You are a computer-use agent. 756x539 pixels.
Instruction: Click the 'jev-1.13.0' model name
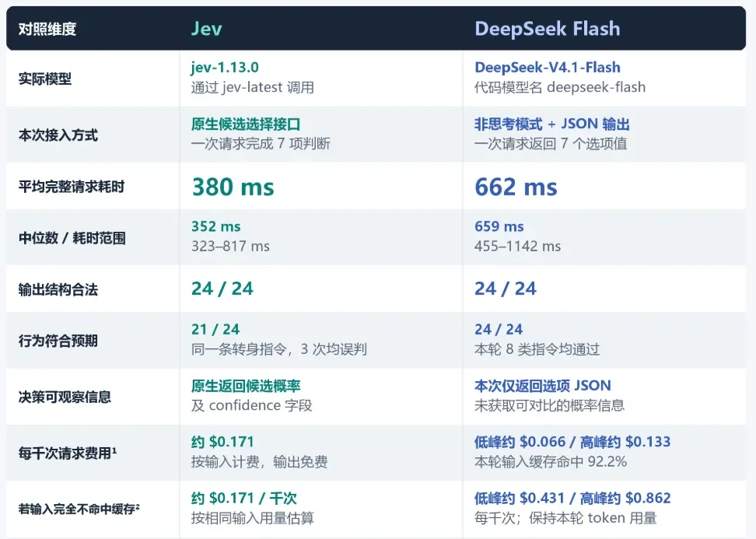pyautogui.click(x=225, y=67)
